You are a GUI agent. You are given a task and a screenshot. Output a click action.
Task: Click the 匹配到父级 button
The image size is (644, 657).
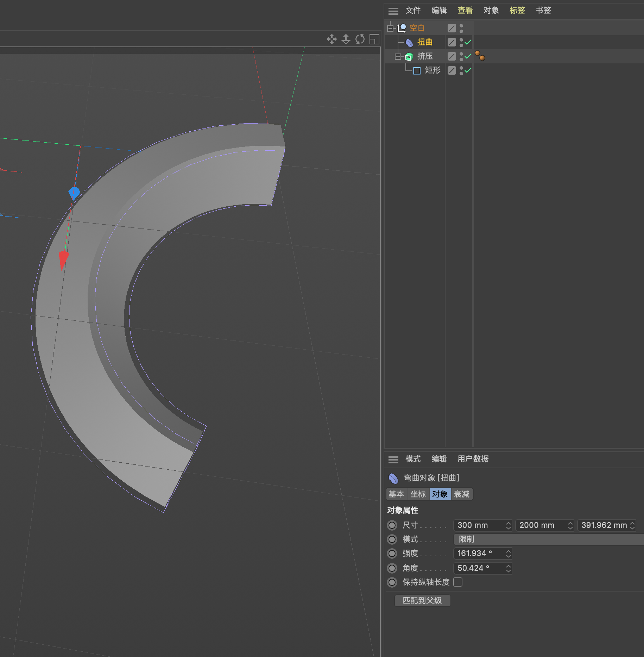pos(422,601)
